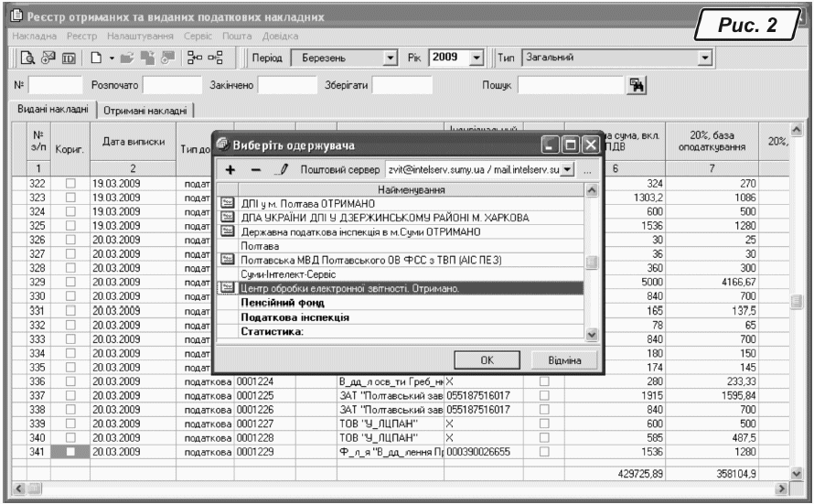Image resolution: width=814 pixels, height=504 pixels.
Task: Click the minus icon to remove a recipient
Action: pyautogui.click(x=253, y=171)
